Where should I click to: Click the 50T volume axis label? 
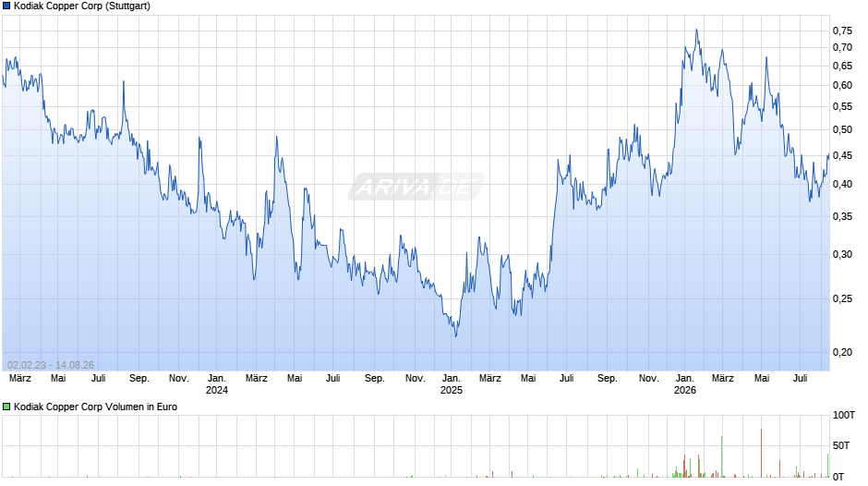[841, 445]
